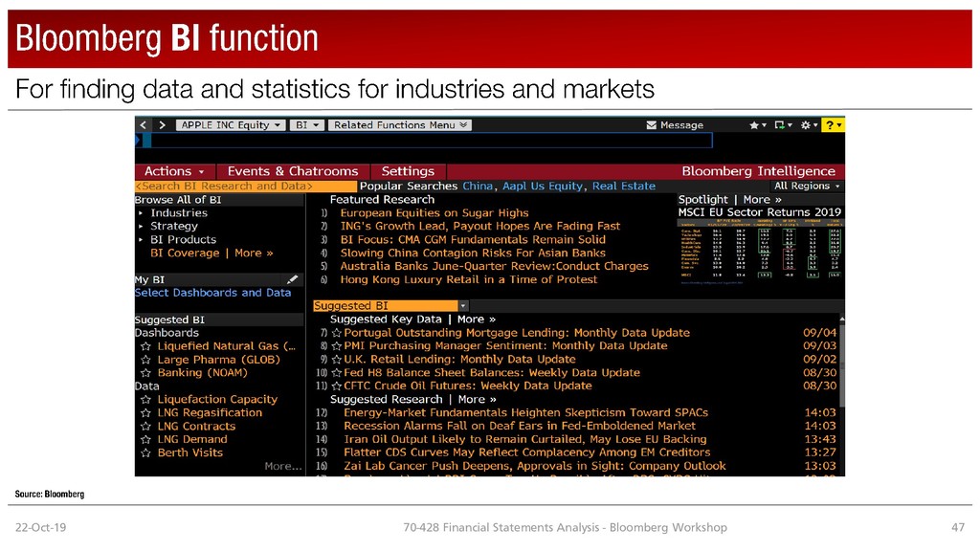Open BI Focus: CMA CGM Fundamentals article

[x=473, y=239]
